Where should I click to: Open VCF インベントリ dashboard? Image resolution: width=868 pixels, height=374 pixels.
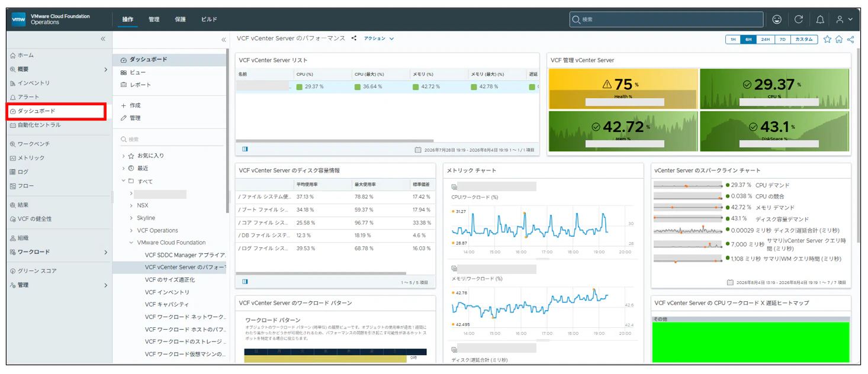(x=168, y=292)
